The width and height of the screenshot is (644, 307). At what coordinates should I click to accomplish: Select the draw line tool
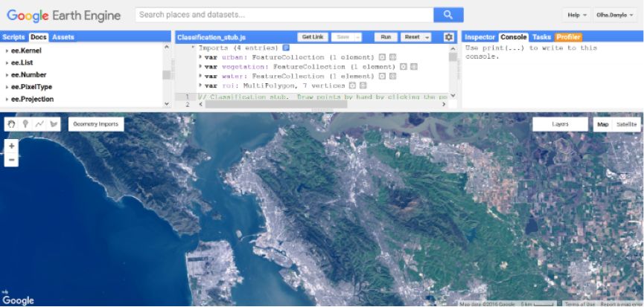tap(39, 124)
